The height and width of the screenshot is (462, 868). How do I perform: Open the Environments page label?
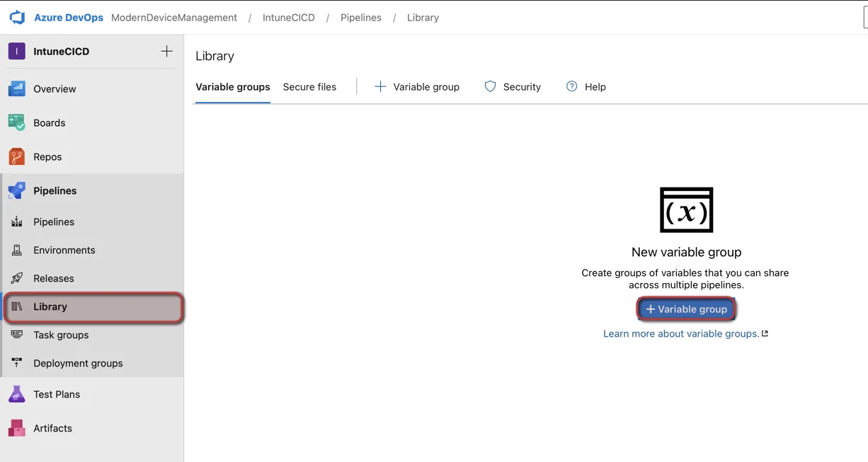tap(64, 250)
